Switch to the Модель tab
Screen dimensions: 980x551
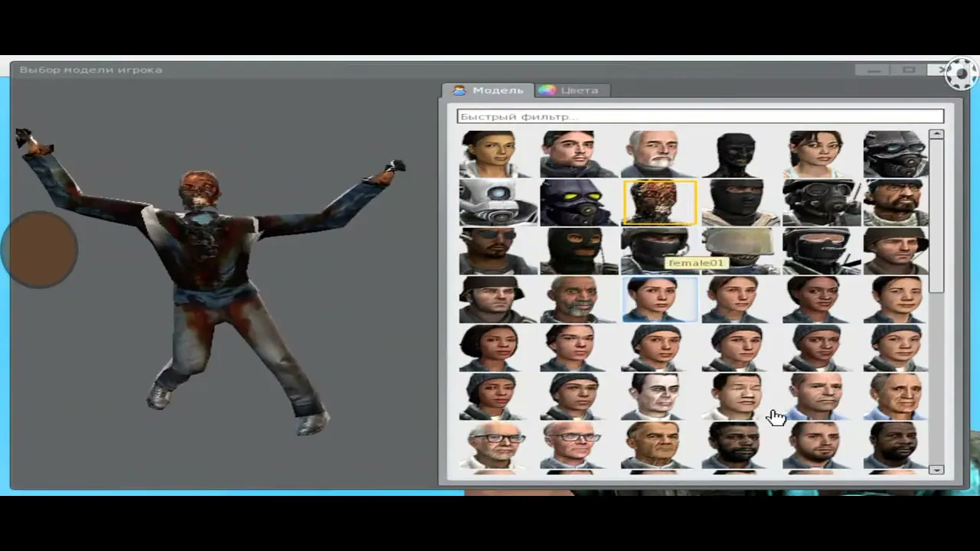pyautogui.click(x=488, y=90)
